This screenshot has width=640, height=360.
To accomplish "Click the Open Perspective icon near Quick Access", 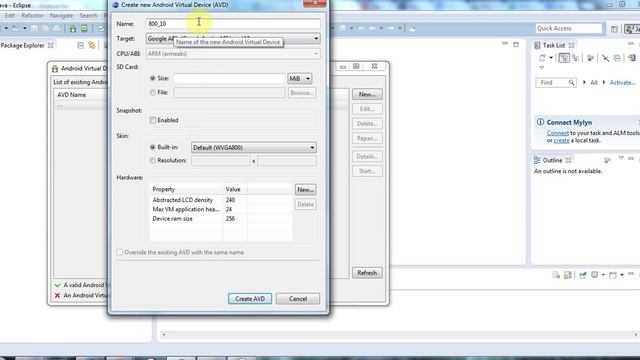I will coord(614,29).
